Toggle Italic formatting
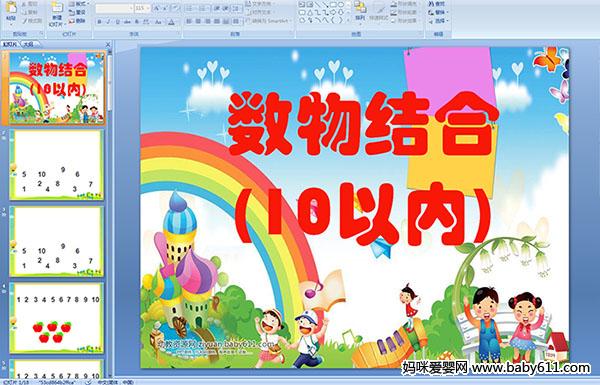The height and width of the screenshot is (385, 600). point(108,22)
